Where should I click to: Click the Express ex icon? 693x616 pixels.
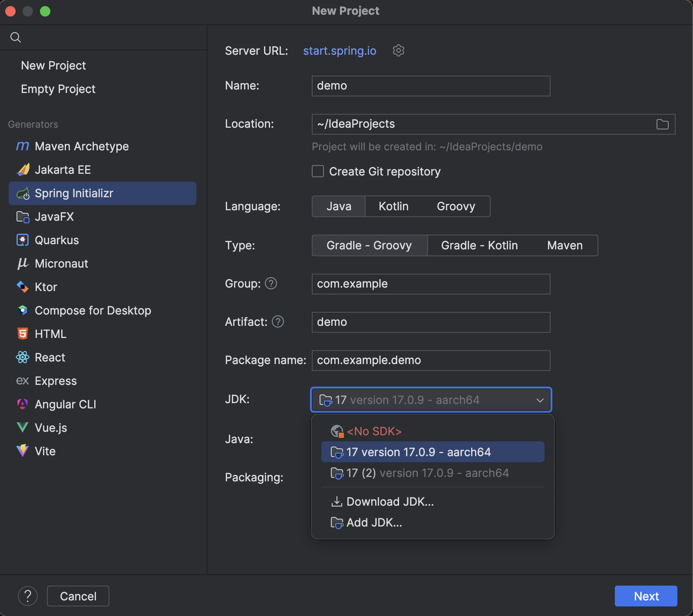point(23,381)
